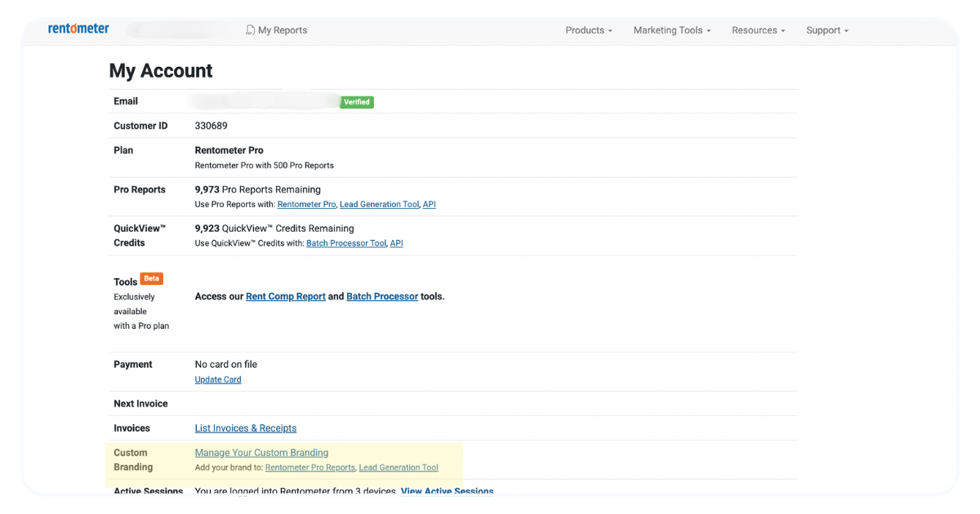Open the Rent Comp Report tool
This screenshot has width=980, height=514.
[286, 296]
